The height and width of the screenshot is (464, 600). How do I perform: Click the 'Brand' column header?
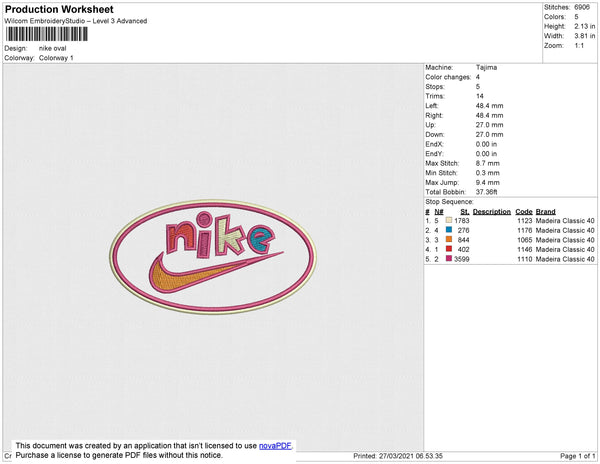point(545,212)
